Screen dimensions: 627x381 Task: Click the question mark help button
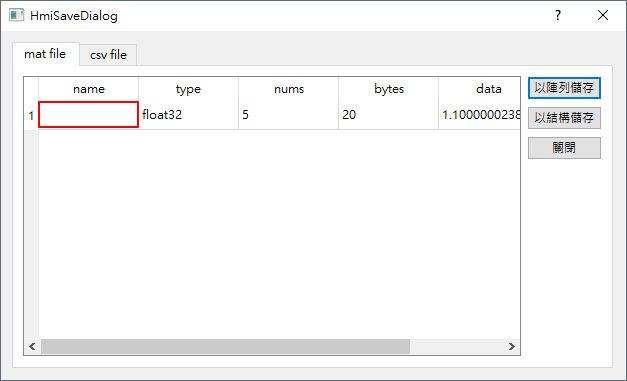click(558, 16)
